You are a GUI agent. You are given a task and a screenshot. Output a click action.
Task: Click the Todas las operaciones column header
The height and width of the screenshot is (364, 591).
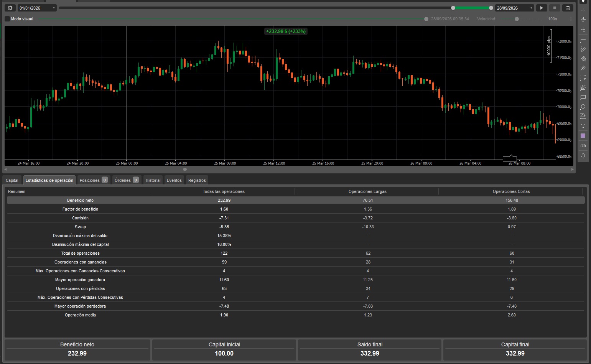pos(223,191)
